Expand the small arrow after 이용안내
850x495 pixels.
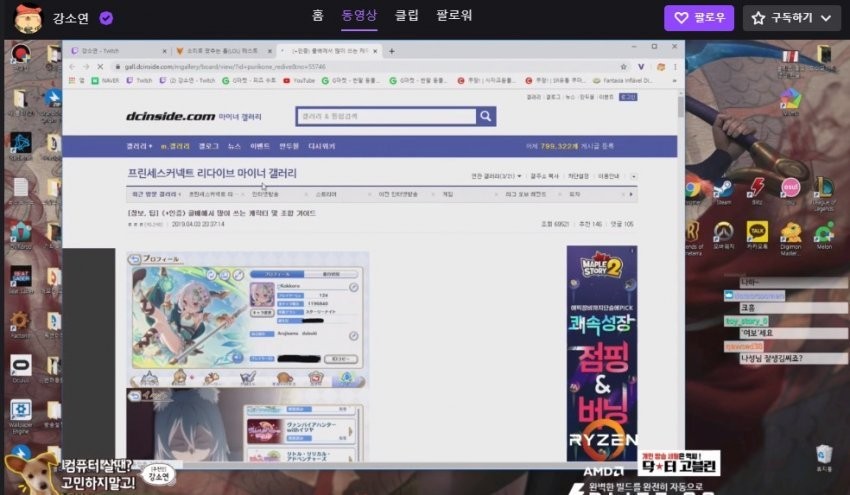633,177
